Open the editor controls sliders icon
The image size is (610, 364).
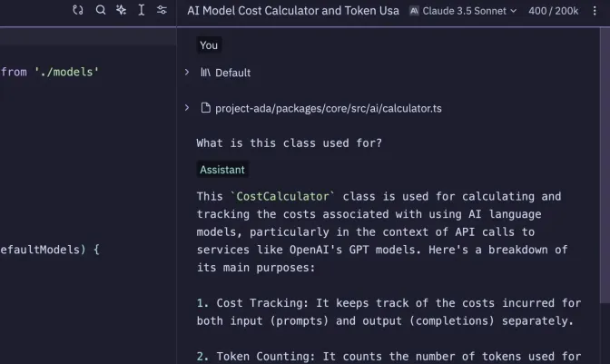coord(162,10)
